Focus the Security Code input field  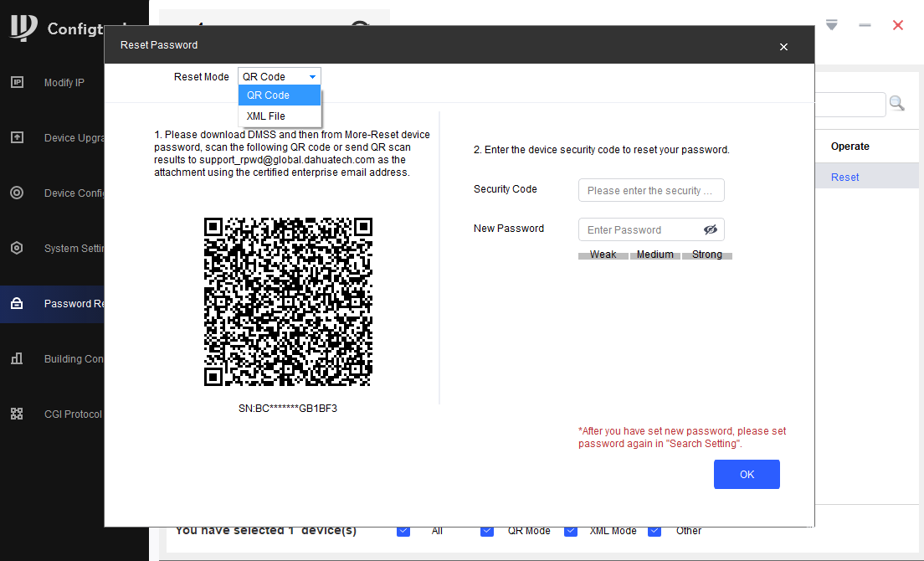tap(651, 190)
